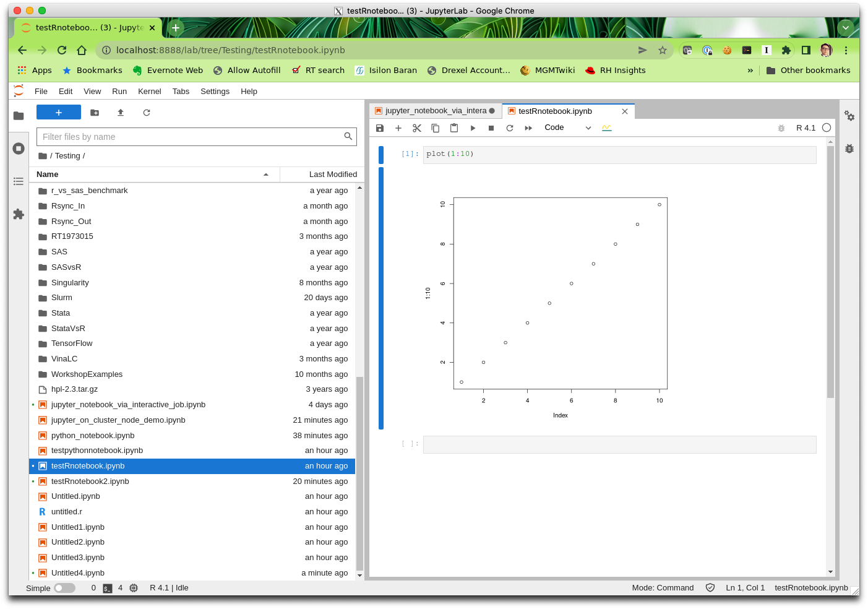Screen dimensions: 868x609
Task: Go to root folder via breadcrumb icon
Action: pos(43,156)
